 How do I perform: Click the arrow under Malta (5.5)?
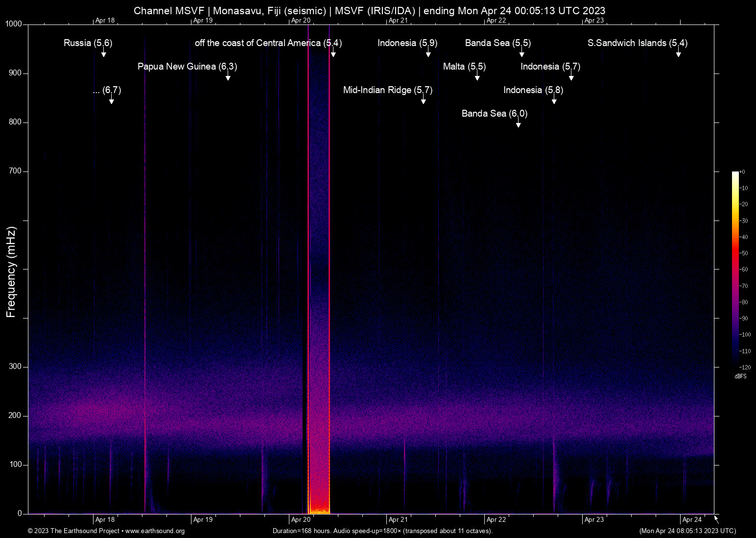pos(477,76)
